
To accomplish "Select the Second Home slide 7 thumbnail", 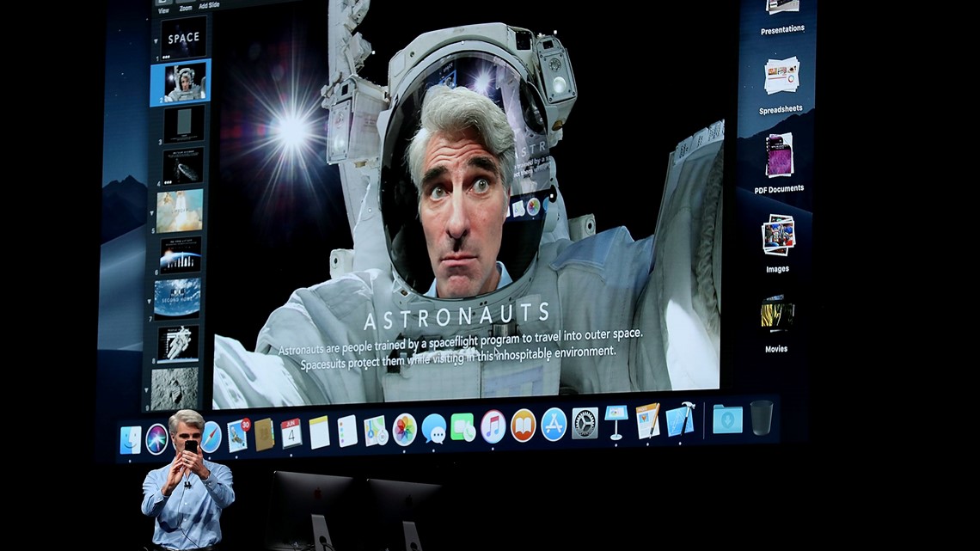I will (177, 298).
